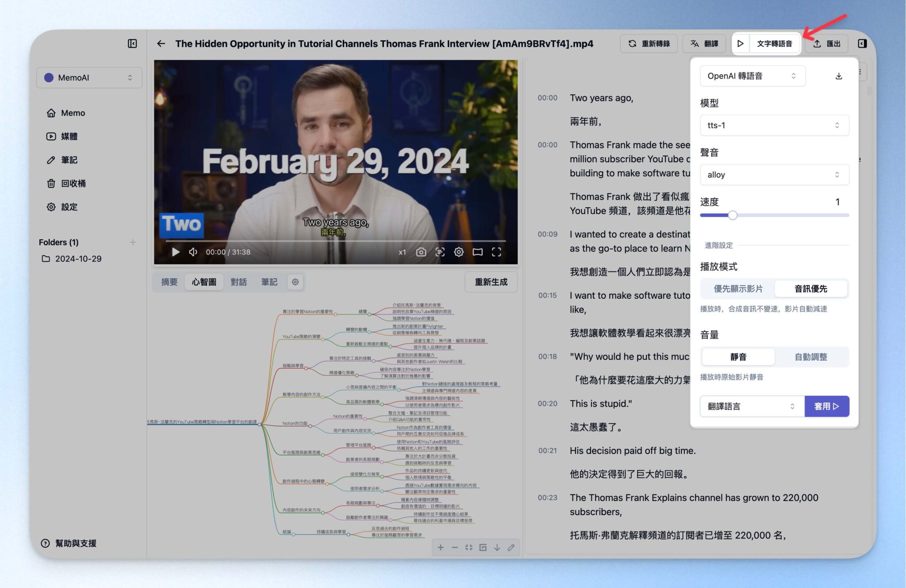This screenshot has height=588, width=906.
Task: Zoom into the mind map with the plus icon
Action: coord(441,547)
